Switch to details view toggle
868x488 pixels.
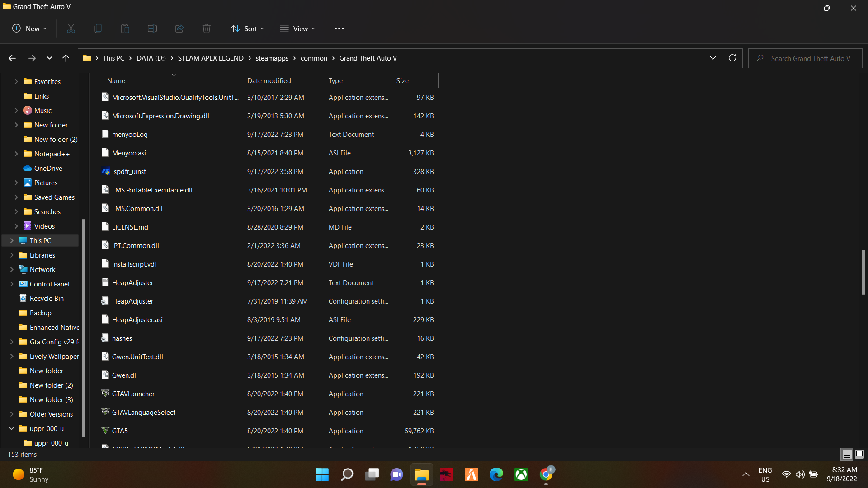tap(847, 454)
